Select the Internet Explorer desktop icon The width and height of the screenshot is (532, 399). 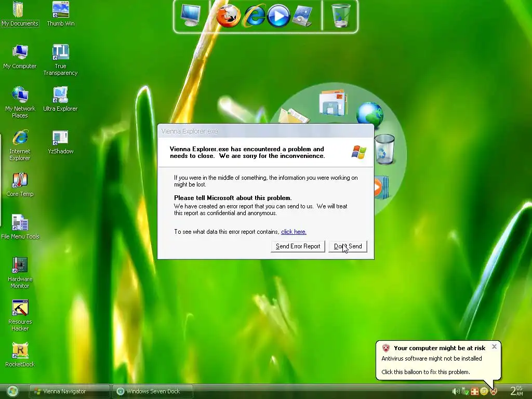pyautogui.click(x=20, y=145)
